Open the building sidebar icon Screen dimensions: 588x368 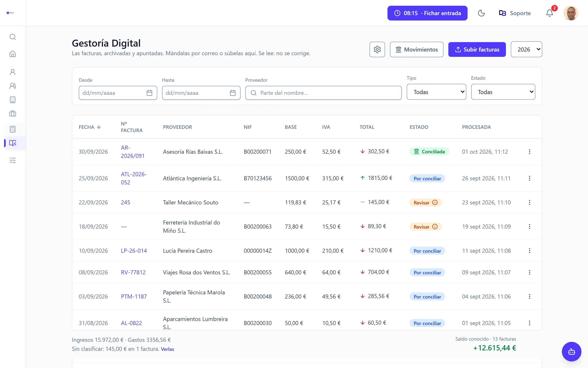point(13,100)
